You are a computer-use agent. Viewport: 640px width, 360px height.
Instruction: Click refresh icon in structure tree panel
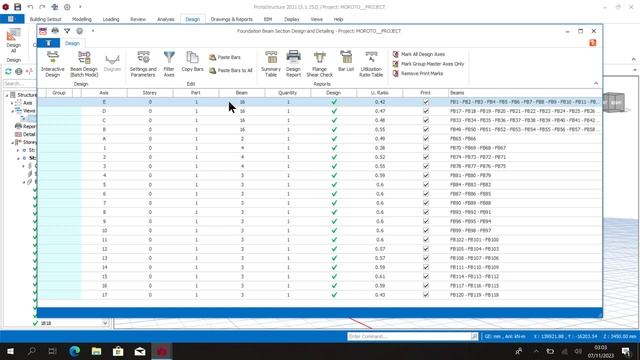pos(8,71)
